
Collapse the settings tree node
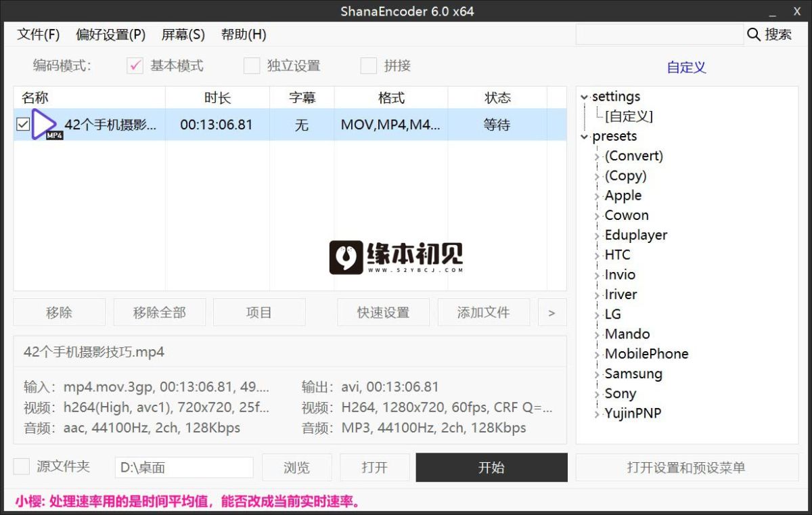pyautogui.click(x=585, y=97)
